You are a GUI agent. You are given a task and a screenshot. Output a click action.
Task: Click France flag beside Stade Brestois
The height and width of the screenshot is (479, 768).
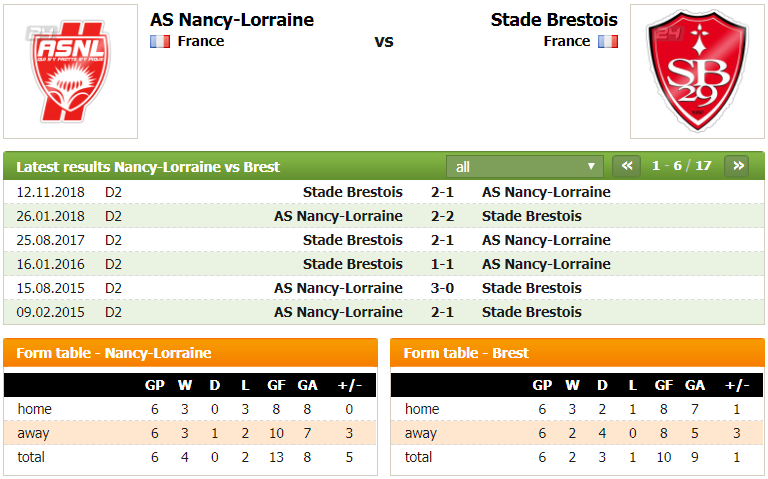point(608,42)
